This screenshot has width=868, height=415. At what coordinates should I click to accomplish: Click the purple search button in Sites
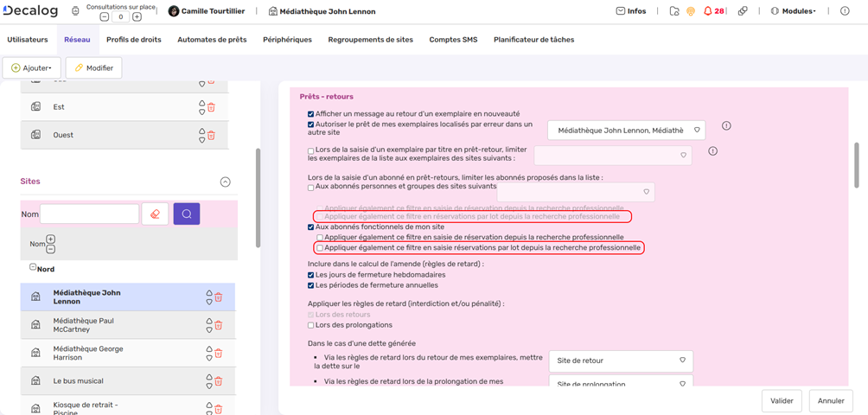point(187,214)
